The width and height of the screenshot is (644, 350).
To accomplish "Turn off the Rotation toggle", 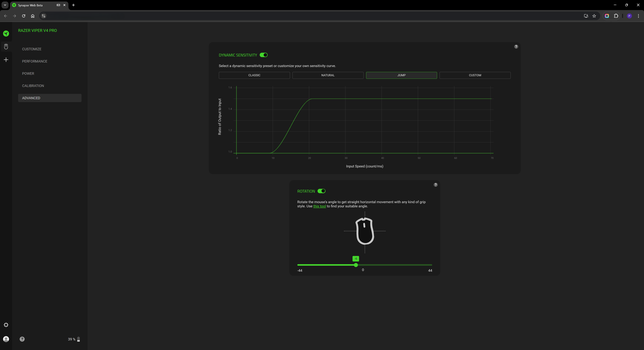I will pos(321,191).
